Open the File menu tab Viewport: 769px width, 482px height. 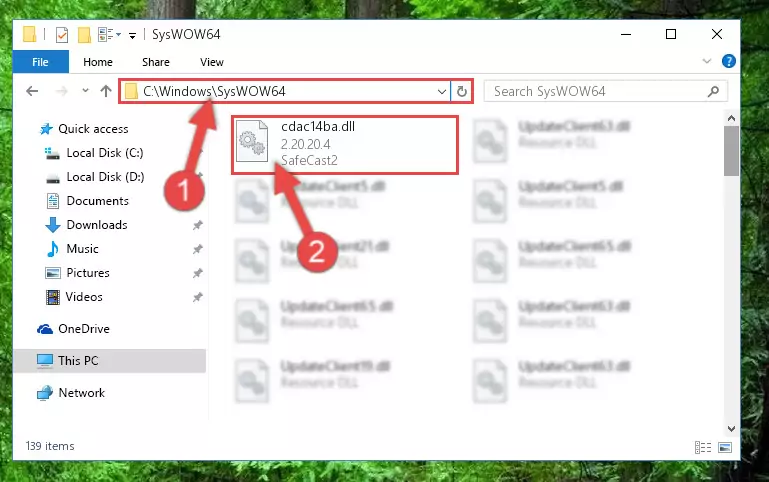point(40,62)
